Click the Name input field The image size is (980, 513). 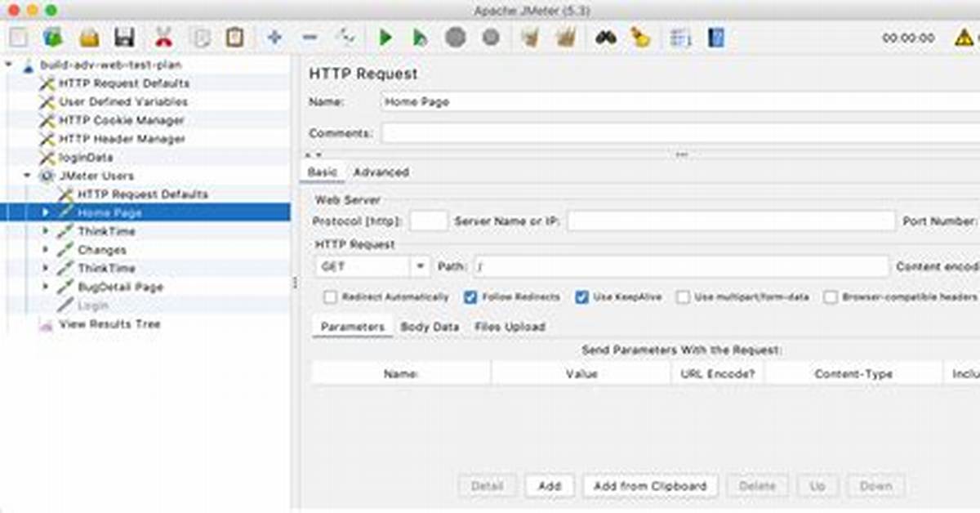(680, 102)
